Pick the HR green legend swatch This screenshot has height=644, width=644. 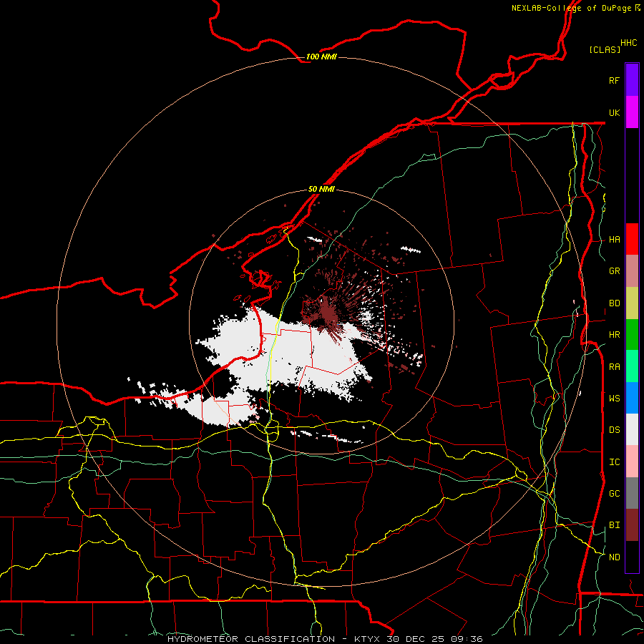(x=632, y=335)
